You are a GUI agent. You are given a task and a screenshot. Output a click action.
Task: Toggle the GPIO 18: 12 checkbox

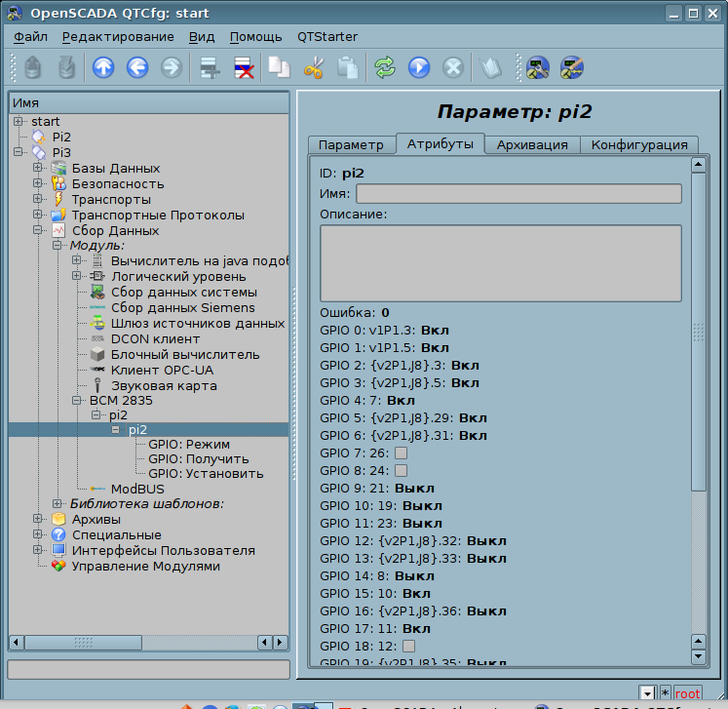pos(408,646)
